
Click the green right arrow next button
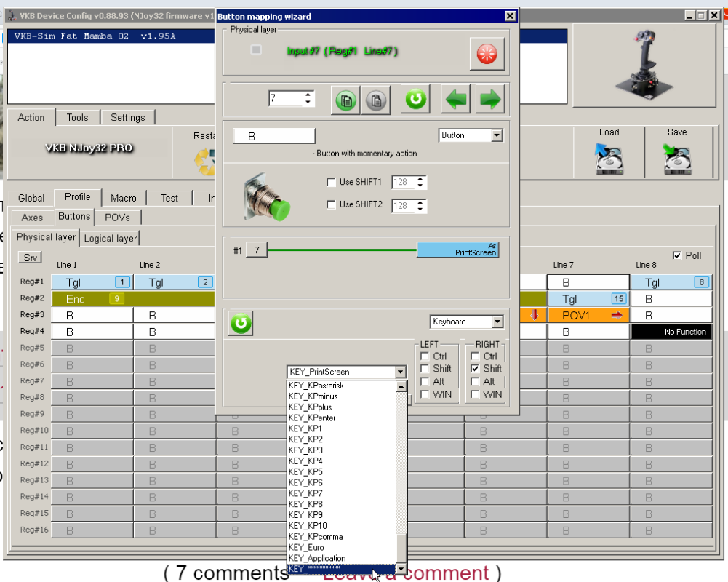pos(490,99)
